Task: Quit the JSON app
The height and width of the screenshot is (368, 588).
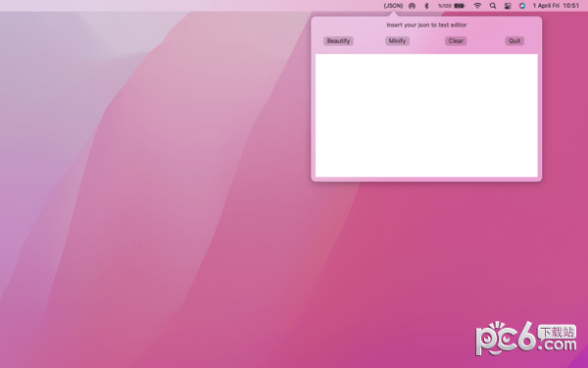Action: click(x=514, y=41)
